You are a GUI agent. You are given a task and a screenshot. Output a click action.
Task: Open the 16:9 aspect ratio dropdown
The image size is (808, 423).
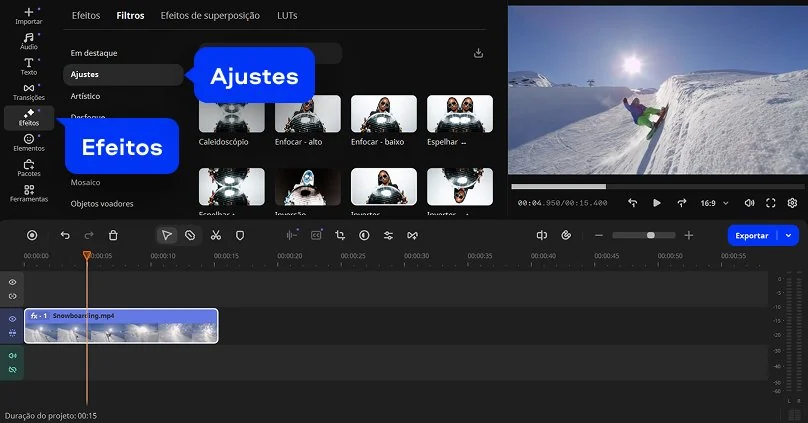[713, 203]
